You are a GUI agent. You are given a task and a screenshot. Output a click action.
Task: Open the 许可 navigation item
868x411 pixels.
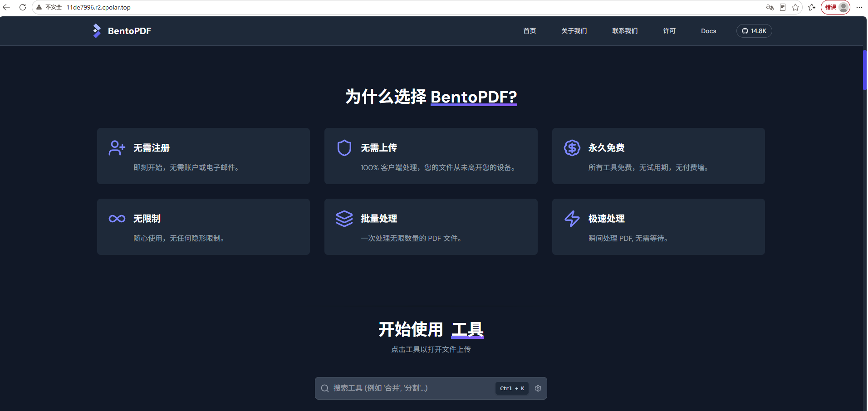click(x=669, y=31)
